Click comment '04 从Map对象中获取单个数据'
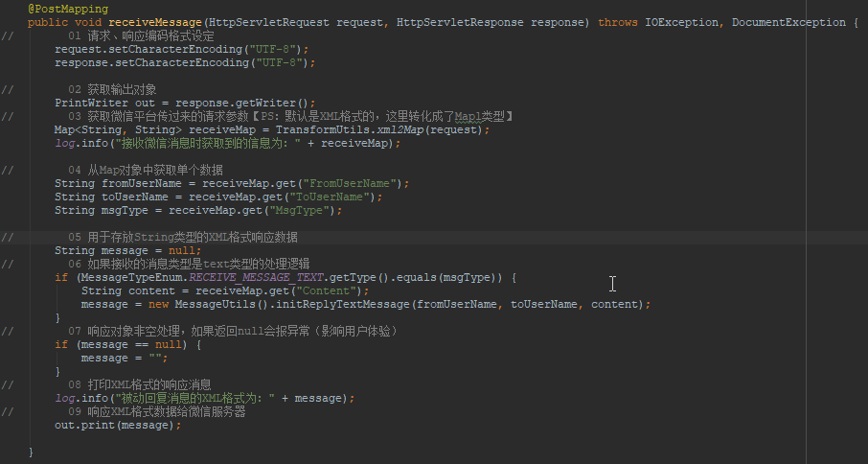 145,170
